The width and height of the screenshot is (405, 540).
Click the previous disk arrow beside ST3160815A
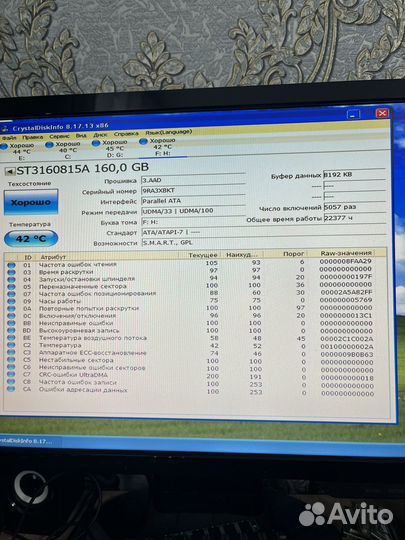(x=10, y=171)
